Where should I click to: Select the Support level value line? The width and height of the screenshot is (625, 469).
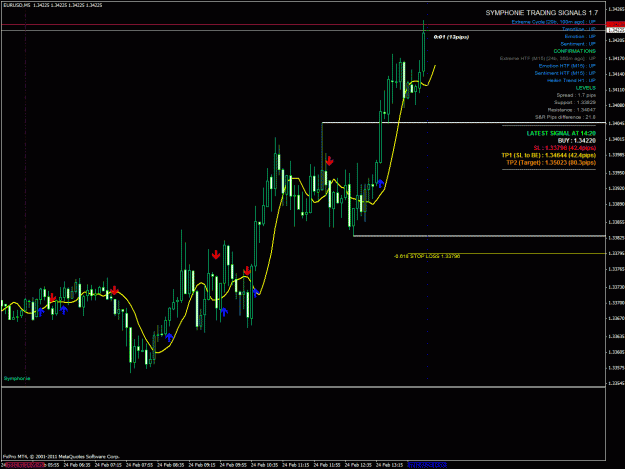point(574,102)
